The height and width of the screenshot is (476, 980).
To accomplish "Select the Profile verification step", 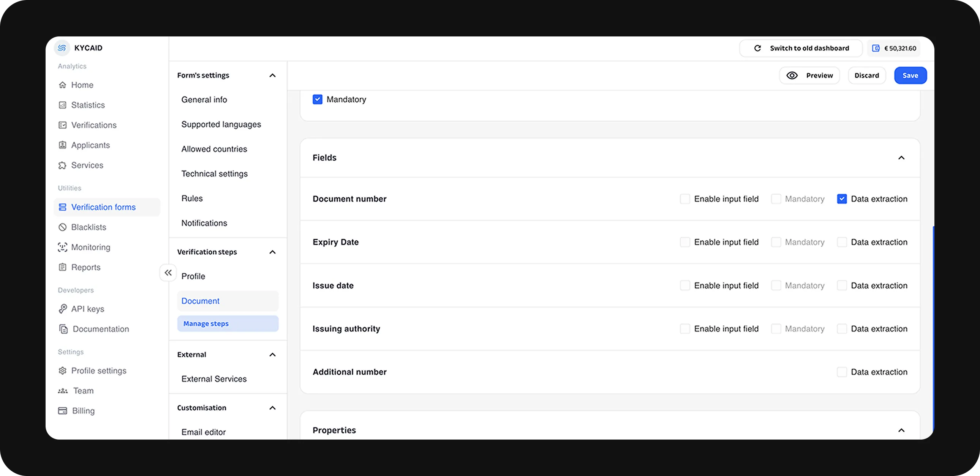I will click(193, 276).
